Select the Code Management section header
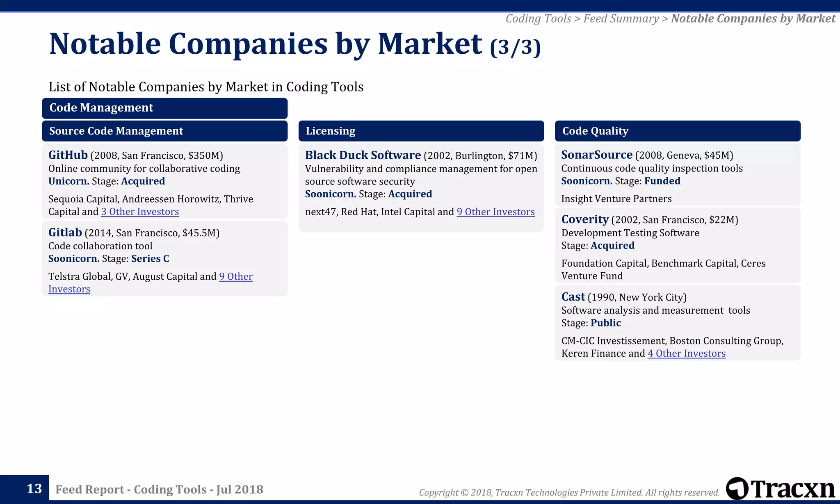 [x=164, y=108]
